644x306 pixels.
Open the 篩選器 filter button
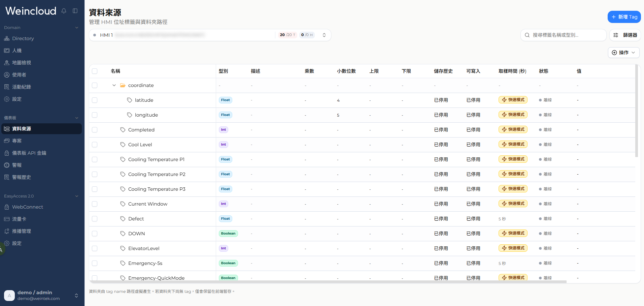(x=625, y=35)
